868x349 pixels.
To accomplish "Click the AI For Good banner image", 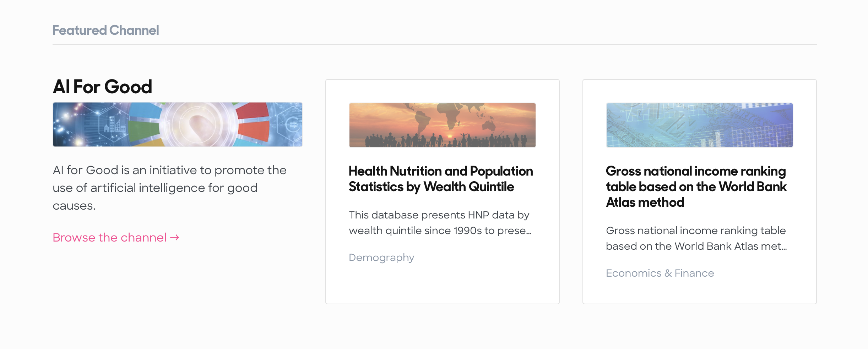I will pyautogui.click(x=178, y=124).
